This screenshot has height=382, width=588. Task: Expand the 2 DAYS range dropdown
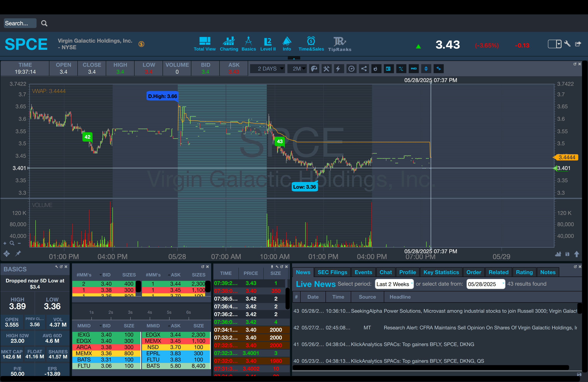pos(268,69)
